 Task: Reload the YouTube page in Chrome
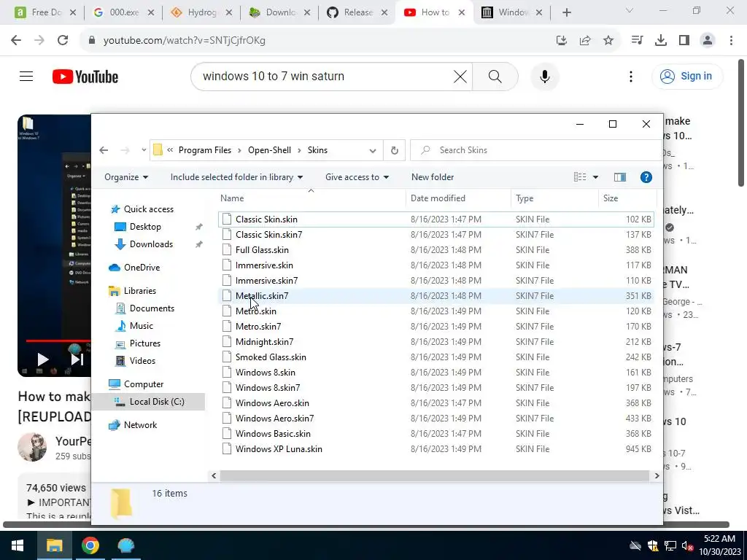tap(63, 41)
